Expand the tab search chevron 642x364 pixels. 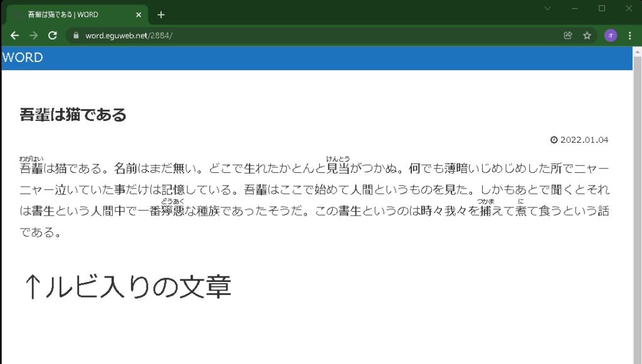[x=547, y=8]
